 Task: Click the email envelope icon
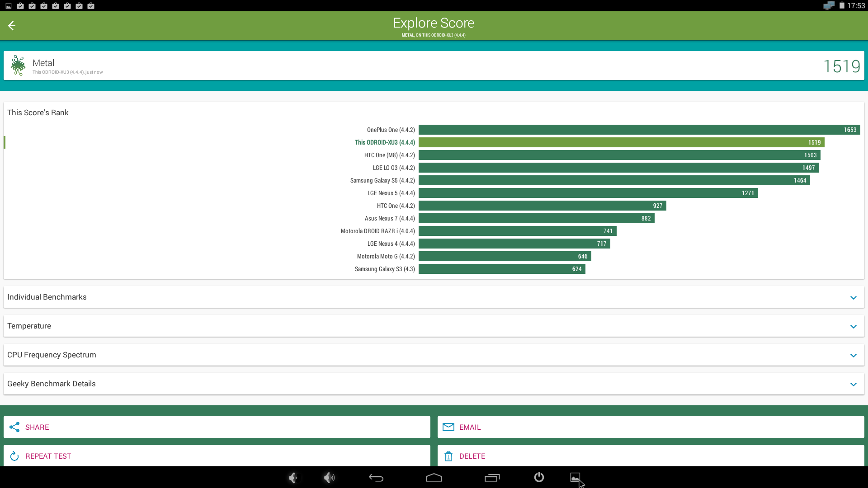(x=448, y=427)
